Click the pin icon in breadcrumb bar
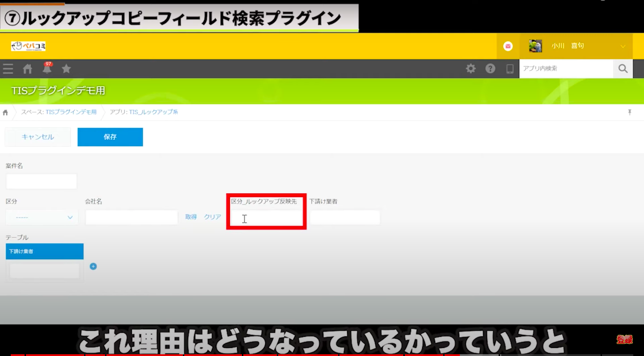 tap(630, 112)
